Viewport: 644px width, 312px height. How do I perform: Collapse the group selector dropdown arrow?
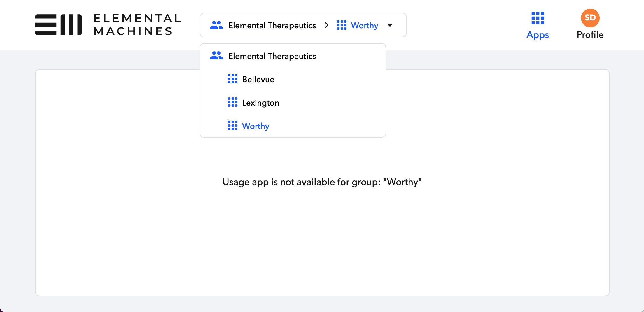pyautogui.click(x=390, y=25)
